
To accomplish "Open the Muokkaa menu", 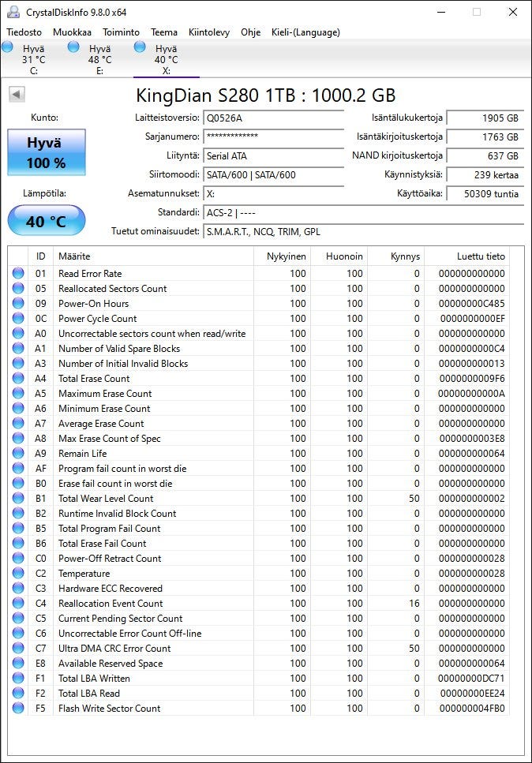I will 72,32.
